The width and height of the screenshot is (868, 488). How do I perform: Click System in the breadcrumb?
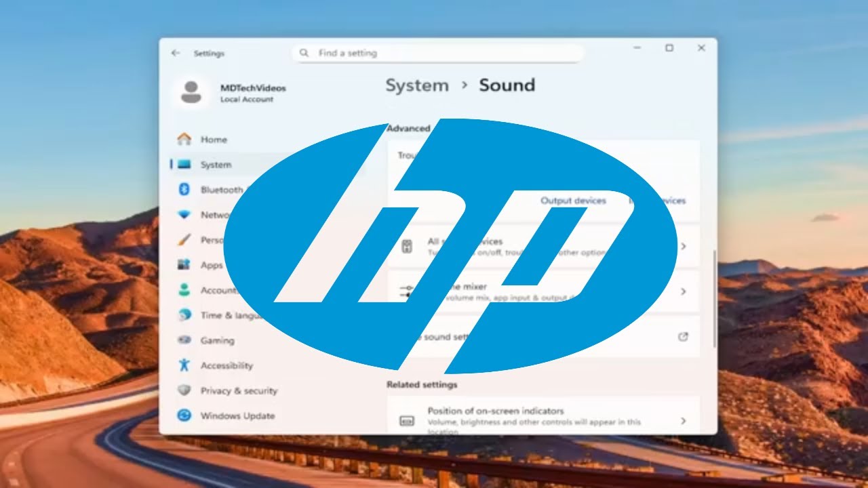[417, 85]
